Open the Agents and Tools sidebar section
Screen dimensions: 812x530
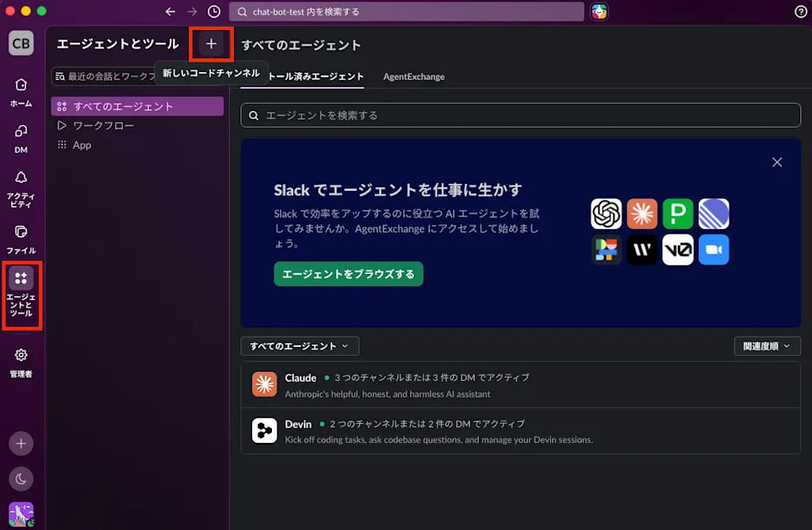point(21,291)
